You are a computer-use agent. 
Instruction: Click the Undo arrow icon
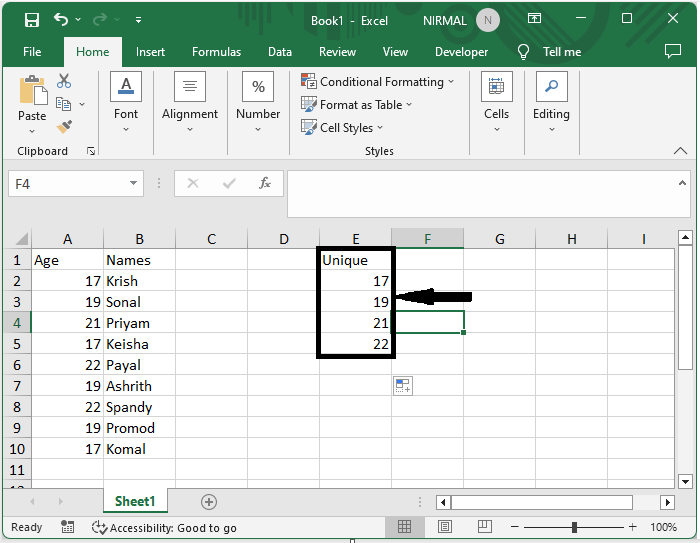(61, 20)
